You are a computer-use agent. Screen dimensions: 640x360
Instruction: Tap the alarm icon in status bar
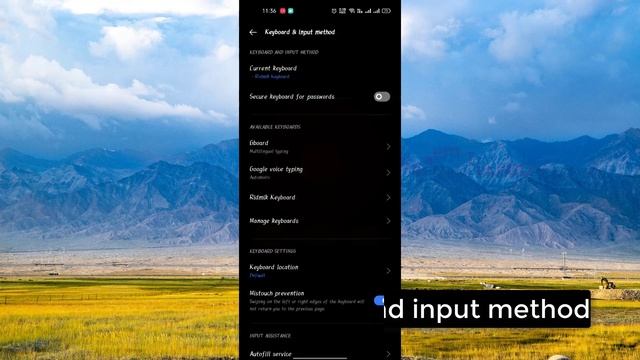pos(334,11)
